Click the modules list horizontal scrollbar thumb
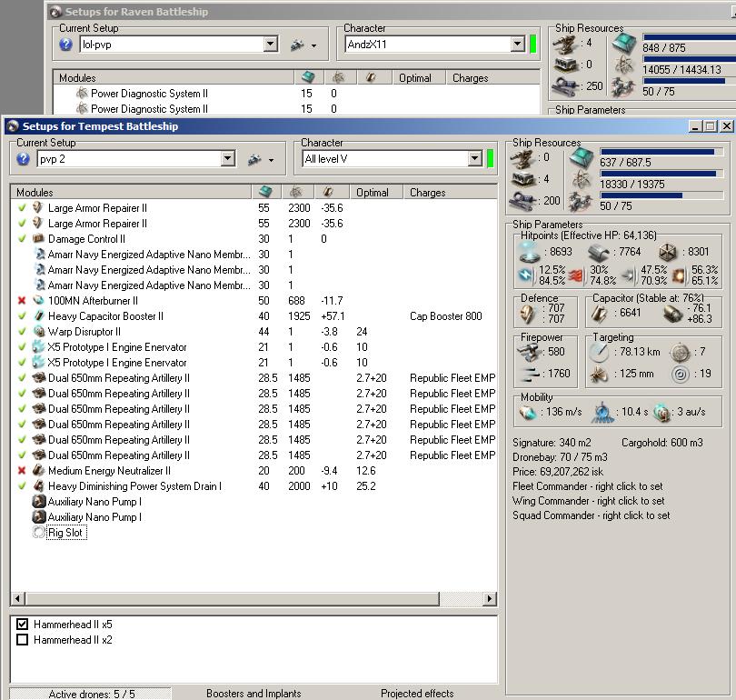The image size is (736, 700). [x=233, y=598]
